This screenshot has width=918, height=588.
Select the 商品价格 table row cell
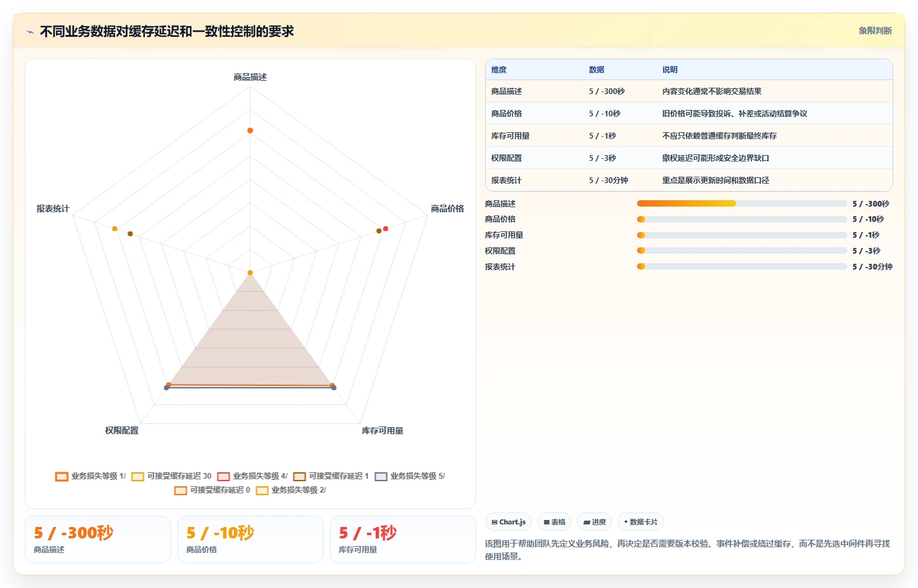(x=507, y=114)
